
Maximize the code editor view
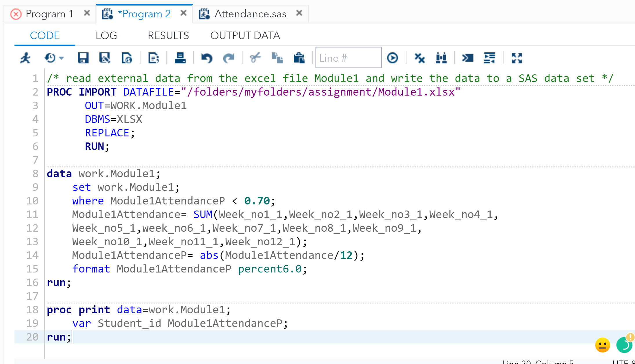pos(516,58)
